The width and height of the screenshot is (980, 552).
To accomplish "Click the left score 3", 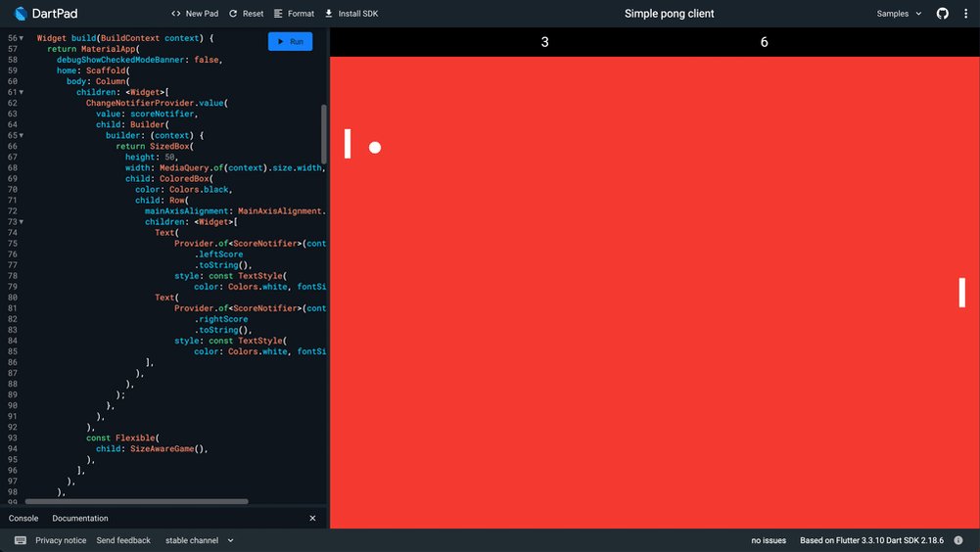I will [545, 42].
